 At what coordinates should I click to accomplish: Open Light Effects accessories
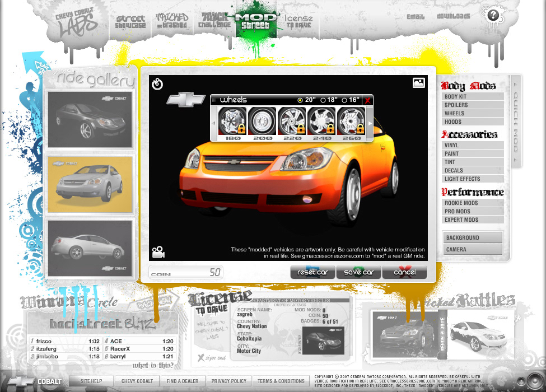click(473, 179)
